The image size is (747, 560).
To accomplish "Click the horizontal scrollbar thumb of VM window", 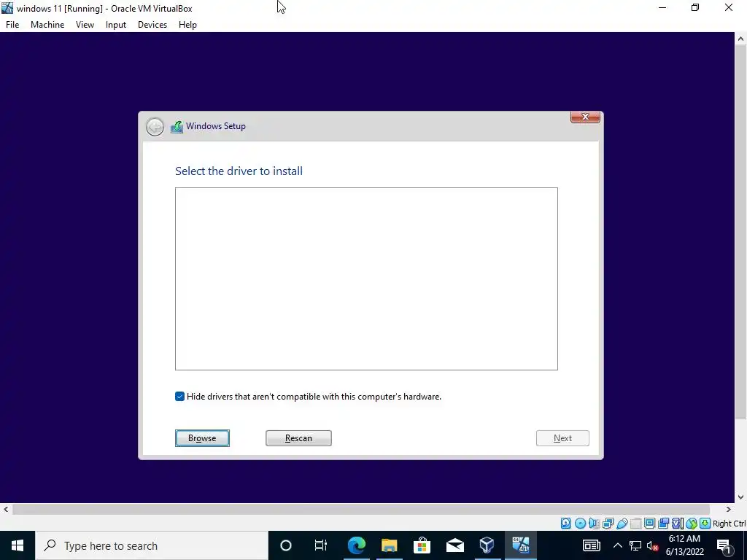I will click(361, 510).
